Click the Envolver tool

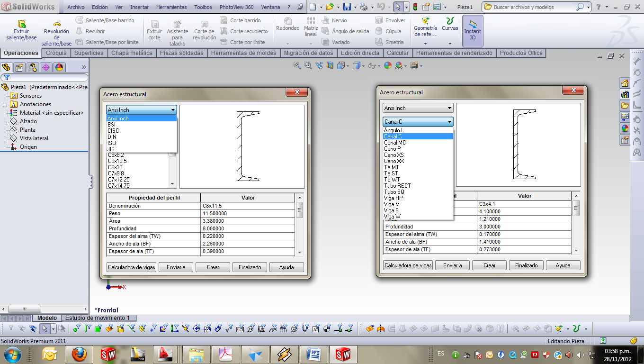pyautogui.click(x=391, y=20)
